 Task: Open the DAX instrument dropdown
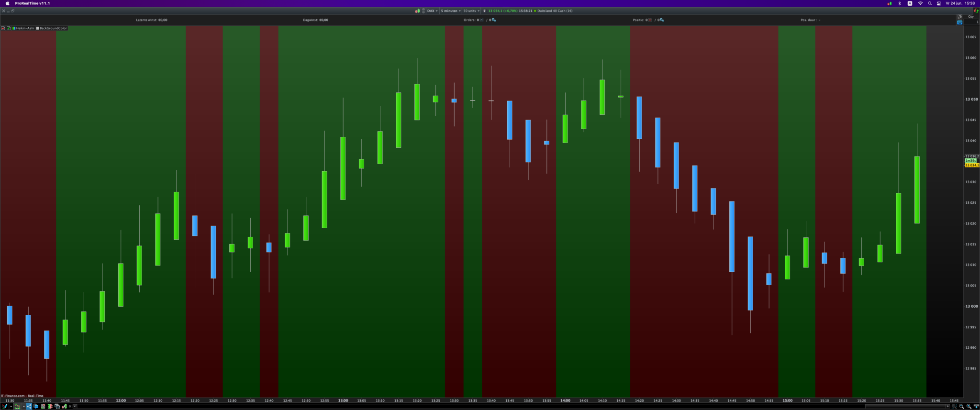click(x=432, y=11)
